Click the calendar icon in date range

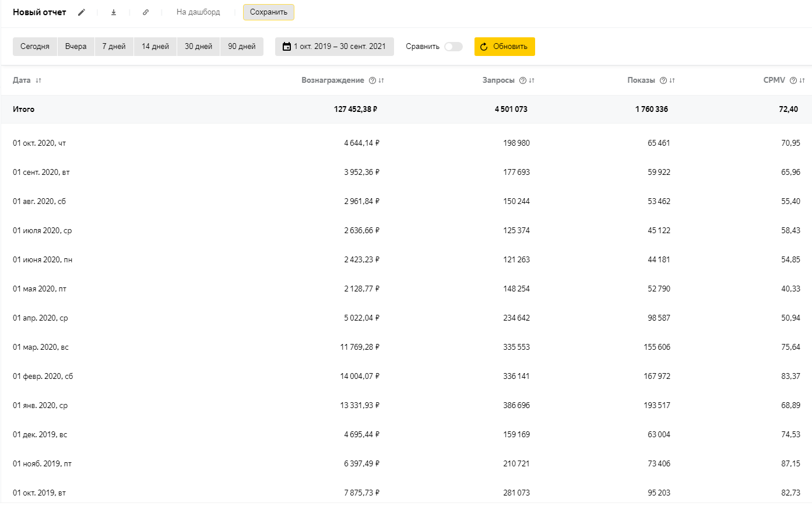[286, 47]
